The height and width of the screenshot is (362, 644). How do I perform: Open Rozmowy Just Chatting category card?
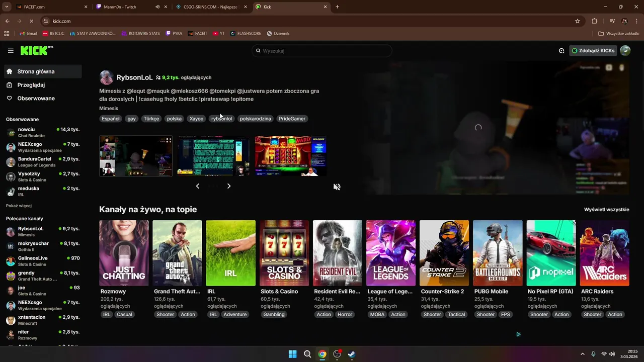tap(124, 253)
